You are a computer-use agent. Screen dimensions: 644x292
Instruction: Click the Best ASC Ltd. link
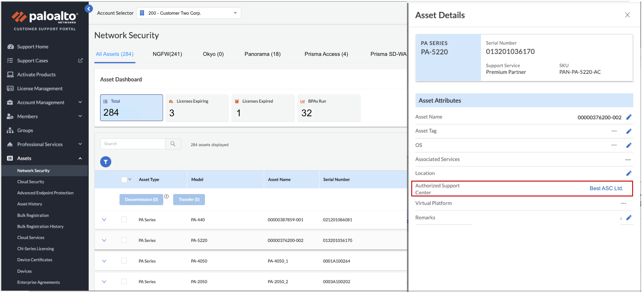tap(606, 188)
